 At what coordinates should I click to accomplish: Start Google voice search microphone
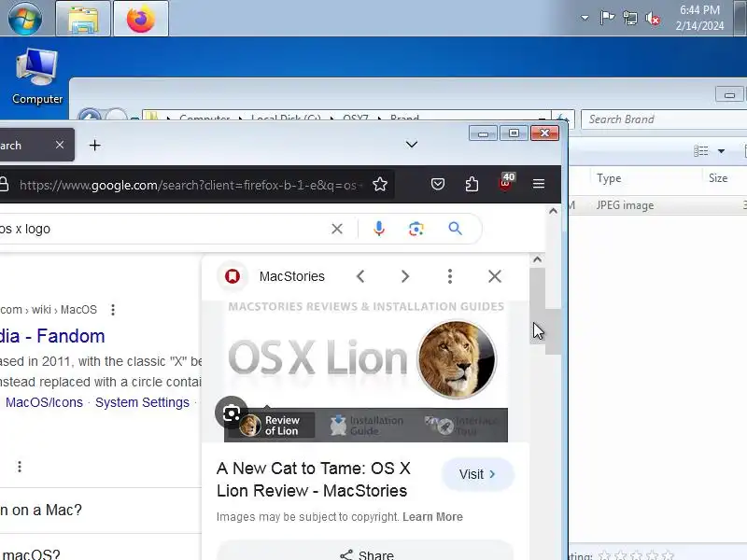pyautogui.click(x=379, y=229)
